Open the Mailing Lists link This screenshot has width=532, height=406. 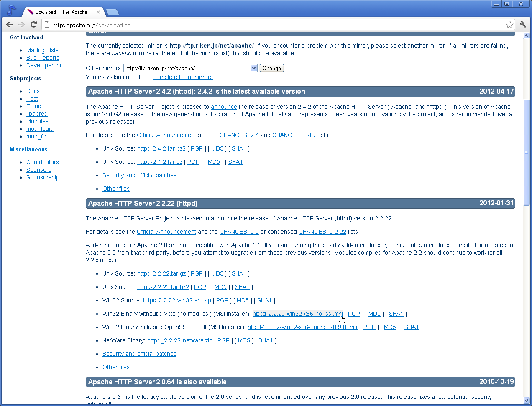[x=42, y=50]
